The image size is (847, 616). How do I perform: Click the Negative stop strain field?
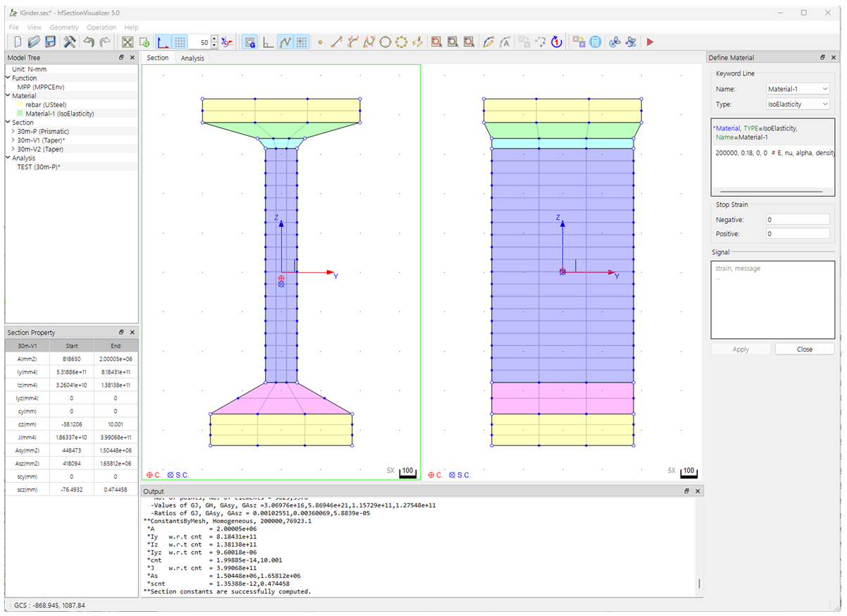(x=798, y=220)
